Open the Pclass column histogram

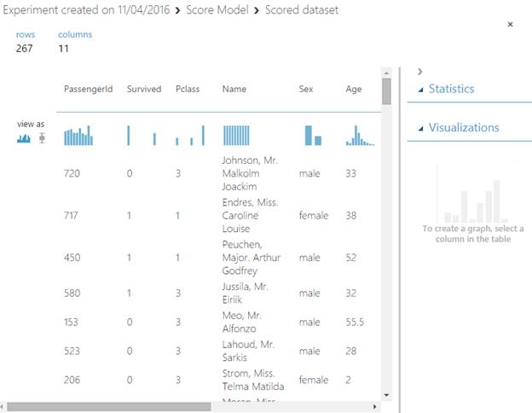coord(190,136)
